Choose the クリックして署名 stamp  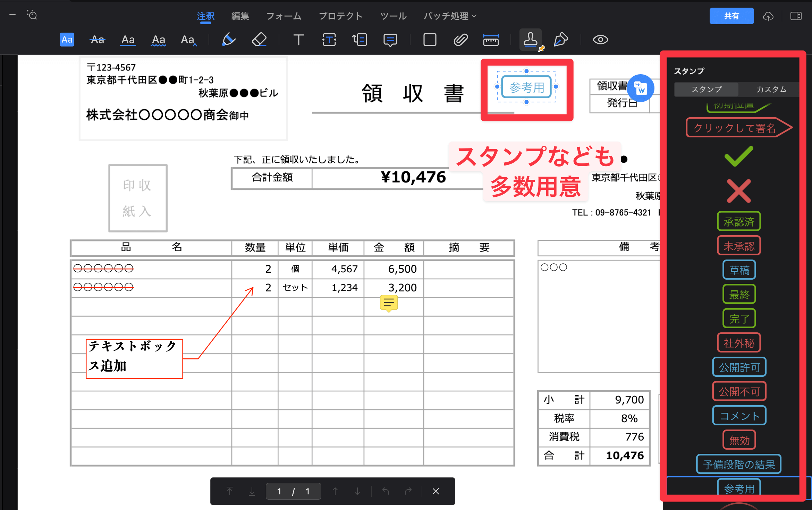tap(739, 128)
